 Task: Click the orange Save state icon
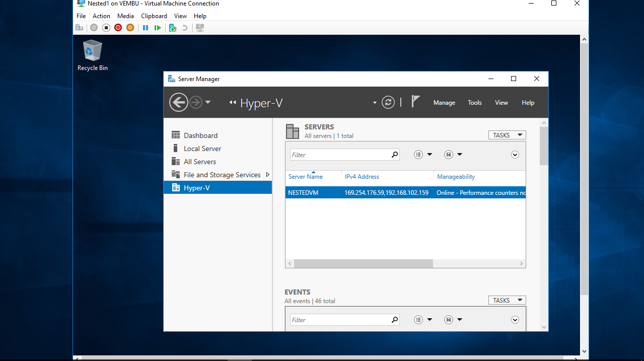coord(130,28)
